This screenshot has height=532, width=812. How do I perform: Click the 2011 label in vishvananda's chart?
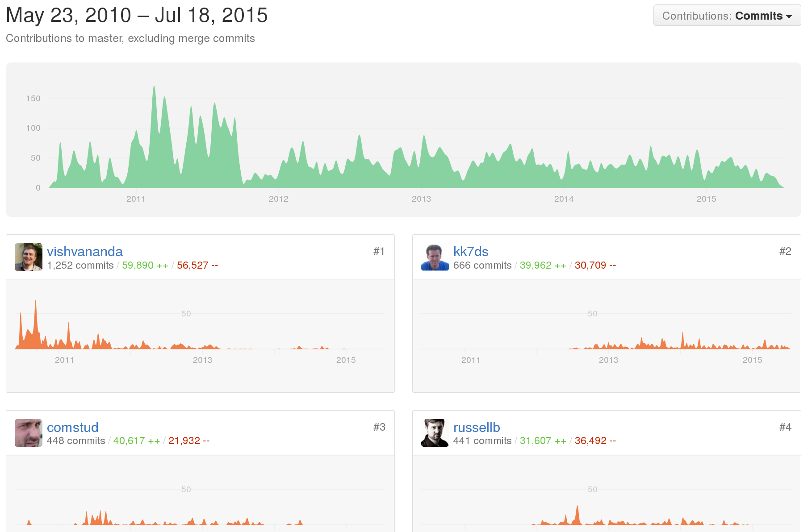64,360
